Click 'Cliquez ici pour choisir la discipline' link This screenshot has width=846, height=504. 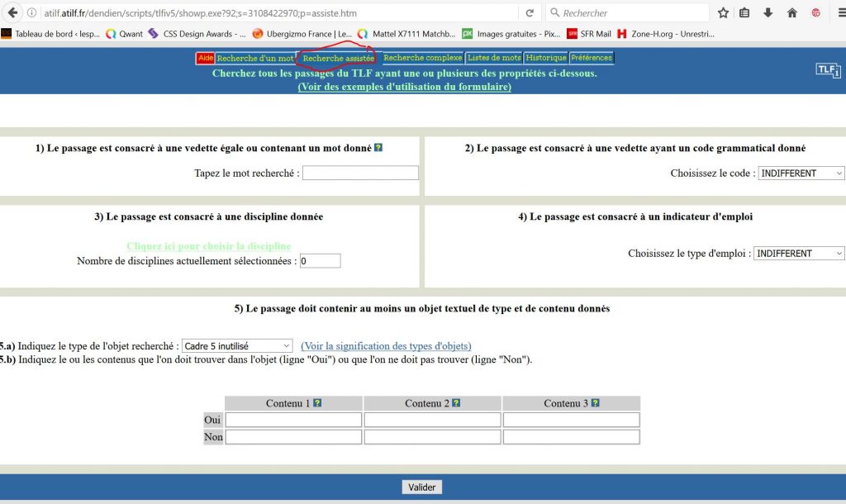208,246
